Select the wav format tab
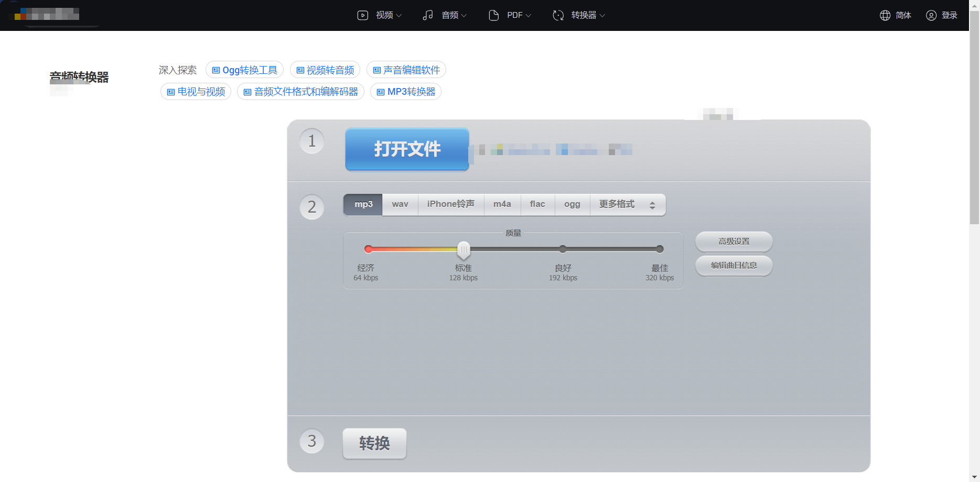This screenshot has width=980, height=482. (400, 204)
